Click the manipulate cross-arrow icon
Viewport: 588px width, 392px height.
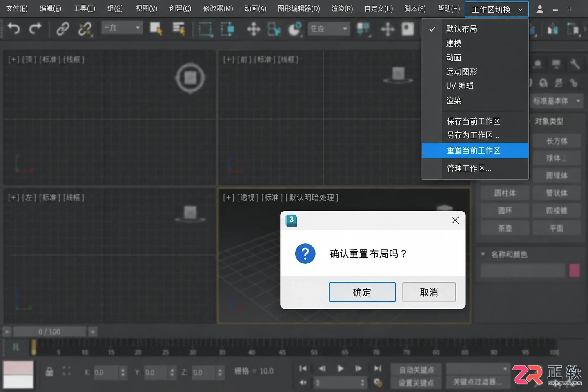[x=388, y=29]
